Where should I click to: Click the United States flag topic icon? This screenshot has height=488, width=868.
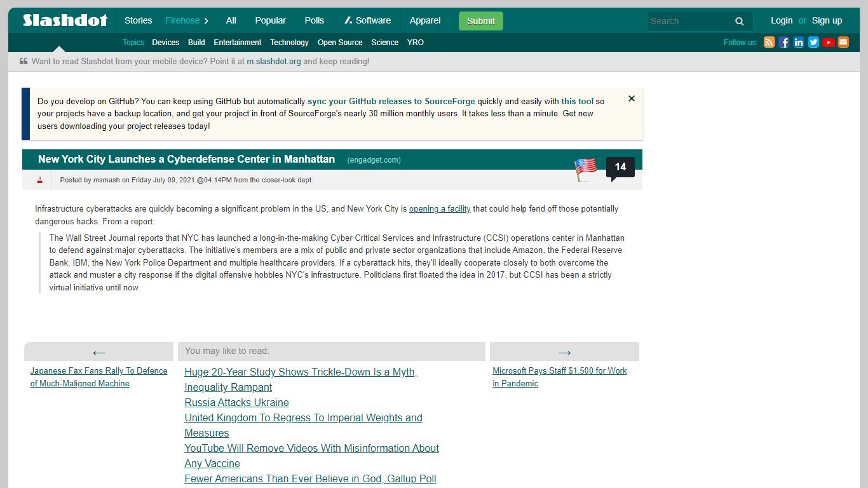pos(585,170)
